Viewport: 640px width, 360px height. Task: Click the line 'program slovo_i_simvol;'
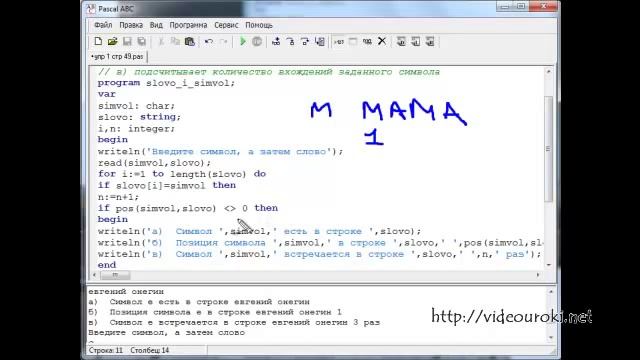167,83
